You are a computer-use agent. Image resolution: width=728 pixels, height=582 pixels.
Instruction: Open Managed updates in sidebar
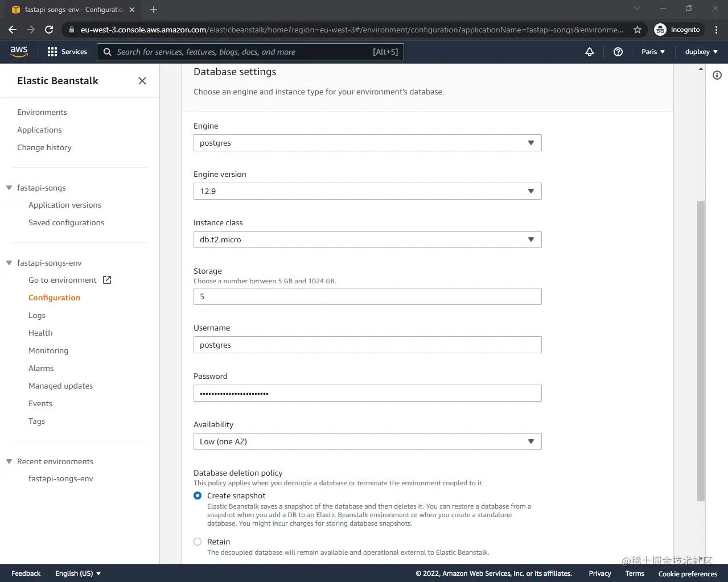coord(60,386)
